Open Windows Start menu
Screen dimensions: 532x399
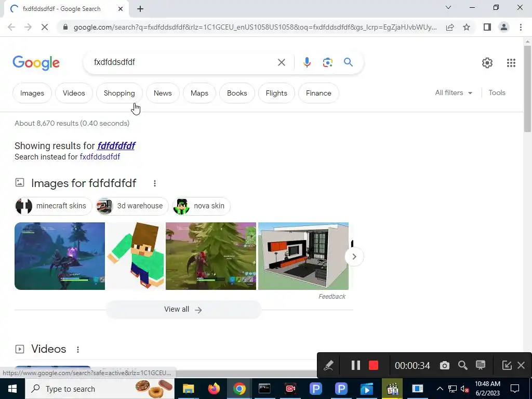click(x=12, y=389)
